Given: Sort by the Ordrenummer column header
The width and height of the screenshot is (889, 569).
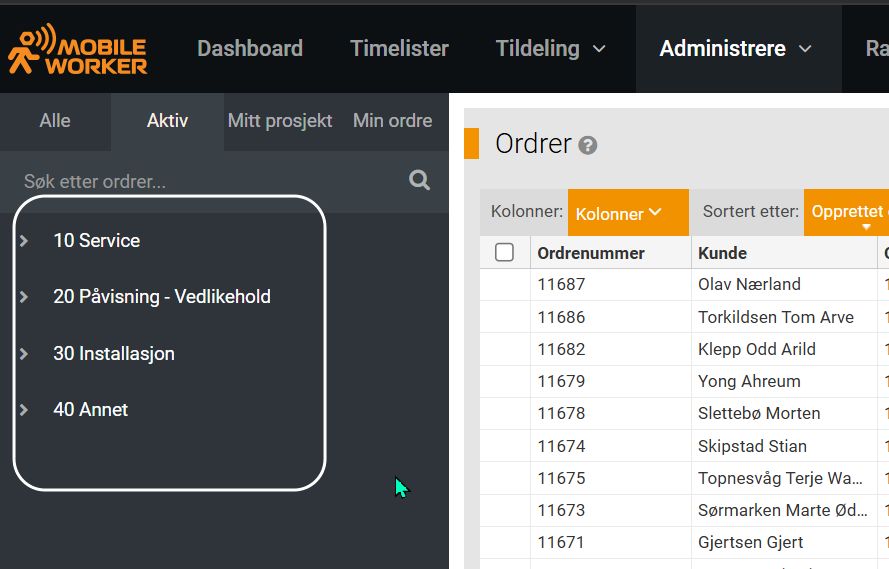Looking at the screenshot, I should point(591,253).
